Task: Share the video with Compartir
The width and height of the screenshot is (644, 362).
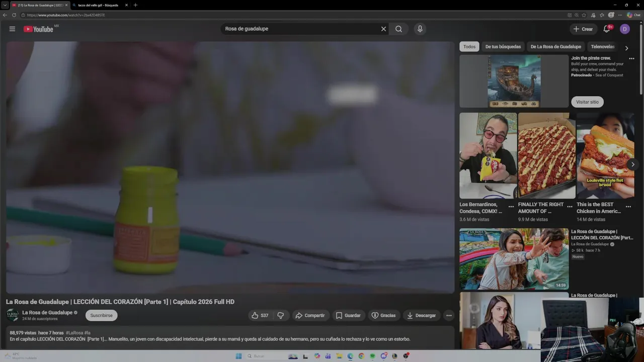Action: (310, 315)
